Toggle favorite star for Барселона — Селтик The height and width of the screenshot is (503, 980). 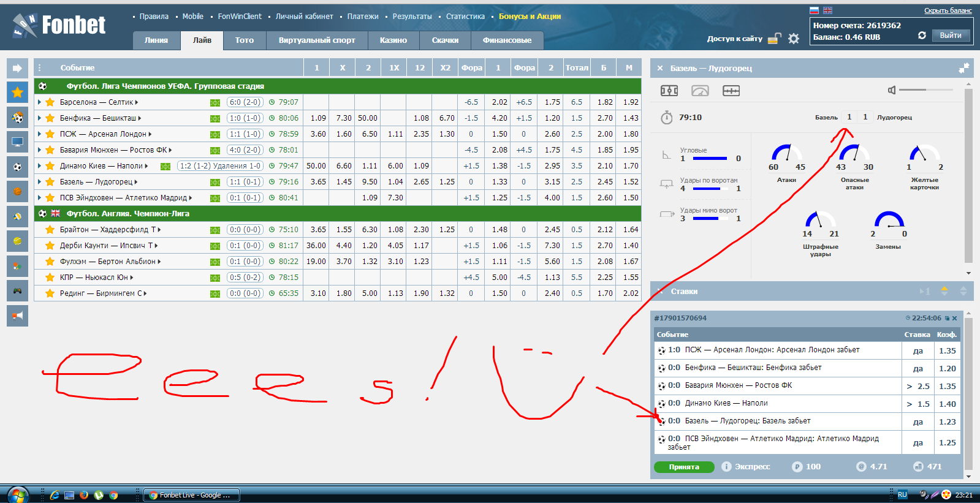coord(50,102)
